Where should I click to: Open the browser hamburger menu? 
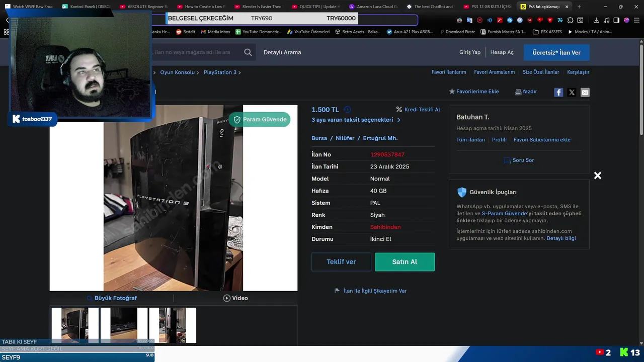point(636,20)
